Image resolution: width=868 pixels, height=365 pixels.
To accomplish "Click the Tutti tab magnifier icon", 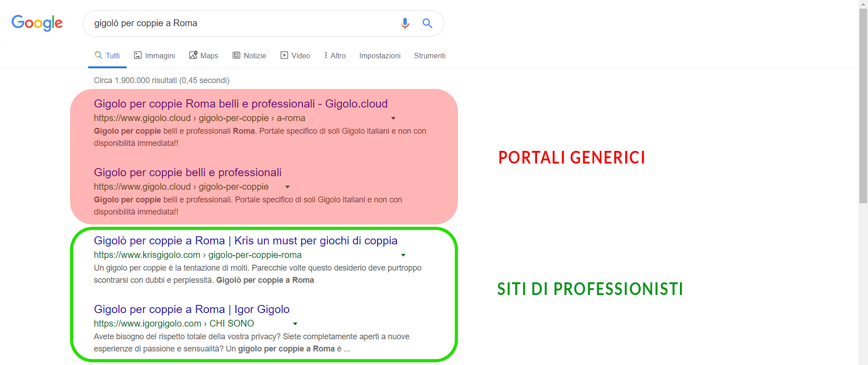I will pos(98,55).
